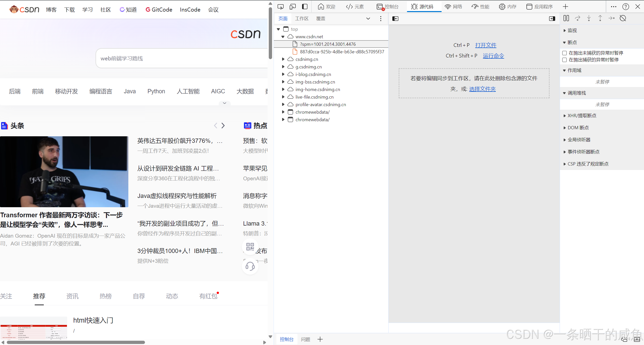Hide the navigator sidebar icon
This screenshot has width=644, height=345.
click(x=395, y=19)
